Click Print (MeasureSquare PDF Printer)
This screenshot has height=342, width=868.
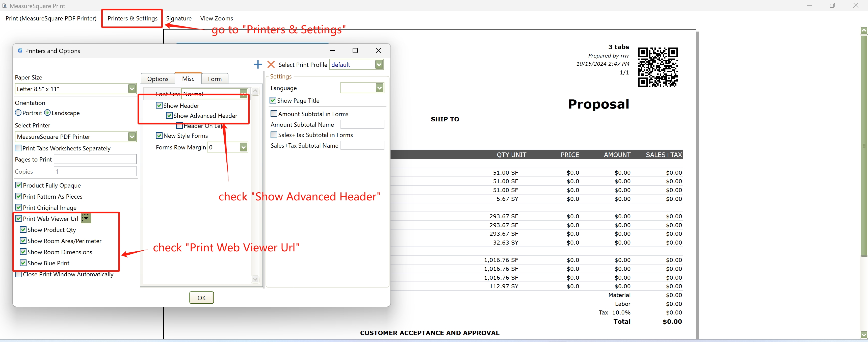51,18
